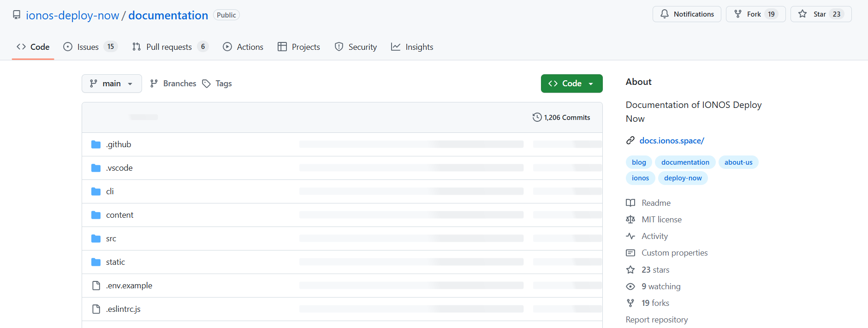Screen dimensions: 868x328
Task: Open the MIT license link
Action: pyautogui.click(x=662, y=220)
